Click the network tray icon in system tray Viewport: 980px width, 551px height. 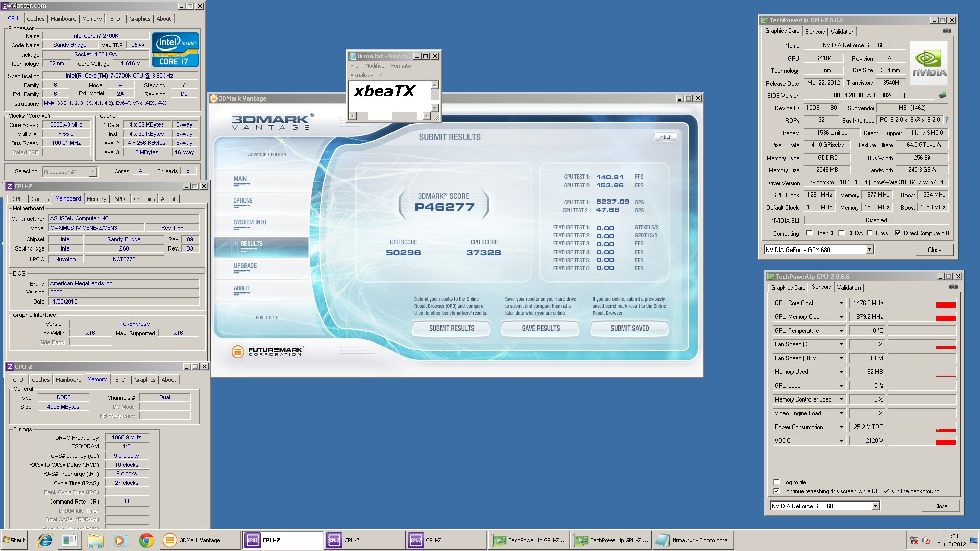[x=914, y=541]
